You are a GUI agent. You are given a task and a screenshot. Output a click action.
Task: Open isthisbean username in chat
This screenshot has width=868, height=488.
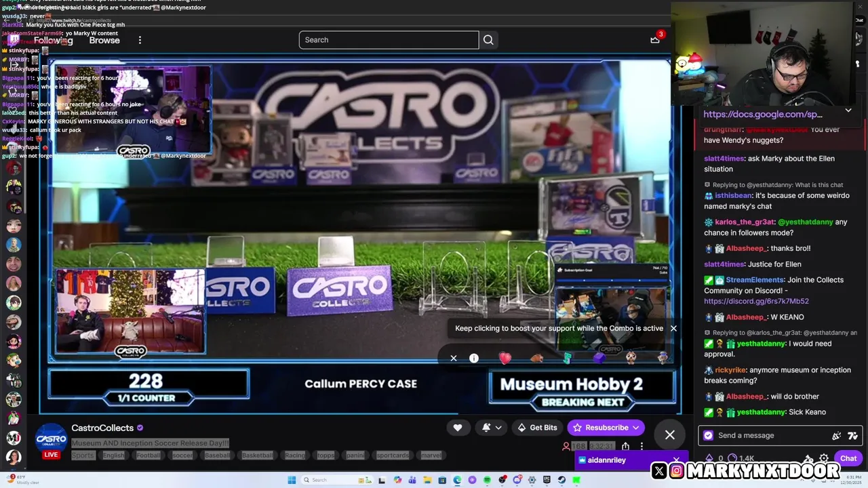pos(732,195)
